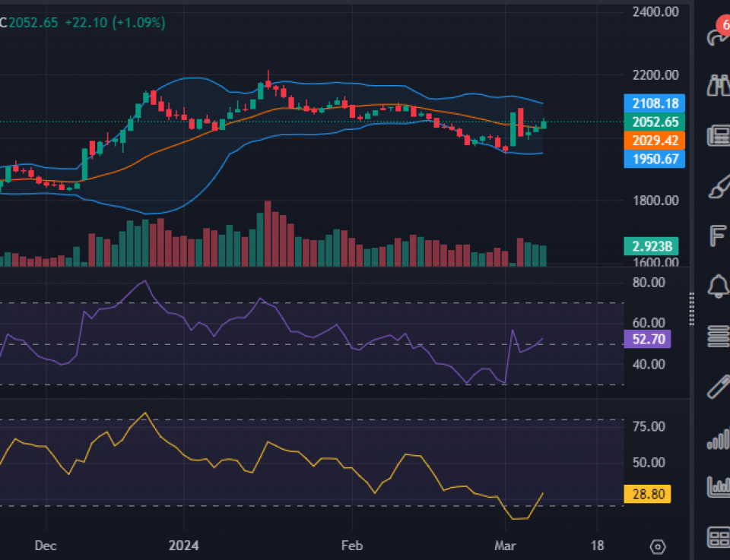Click the Feb label on the time axis
The height and width of the screenshot is (560, 730).
(x=351, y=546)
